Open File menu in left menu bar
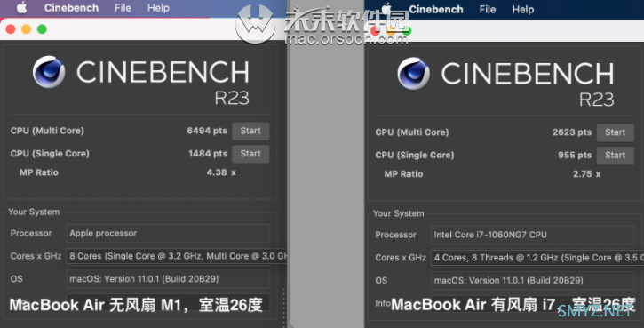This screenshot has width=644, height=328. (x=123, y=8)
